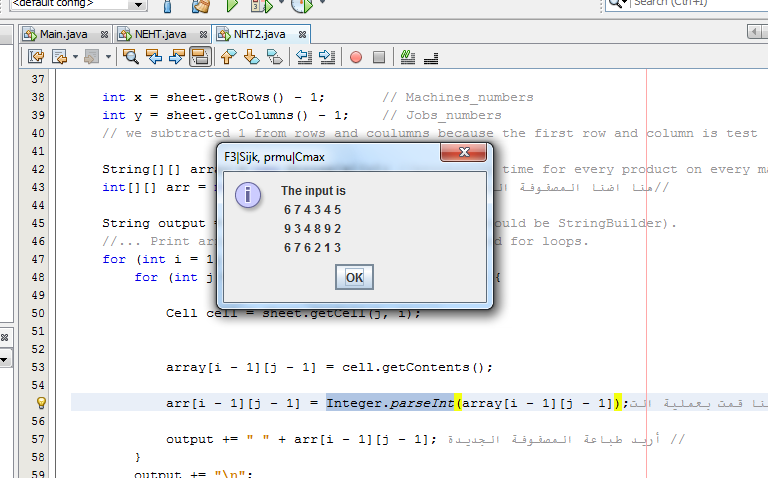Click the Shift Line Left icon

[x=304, y=57]
